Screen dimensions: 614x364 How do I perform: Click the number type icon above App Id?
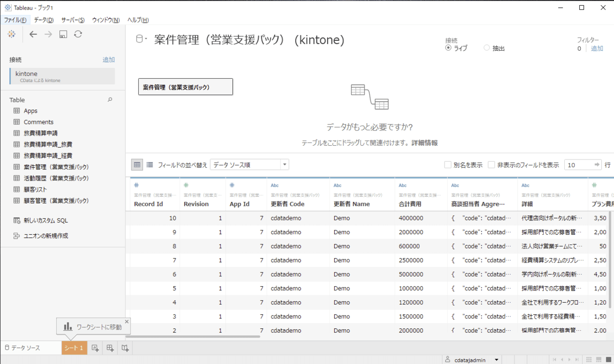(232, 185)
